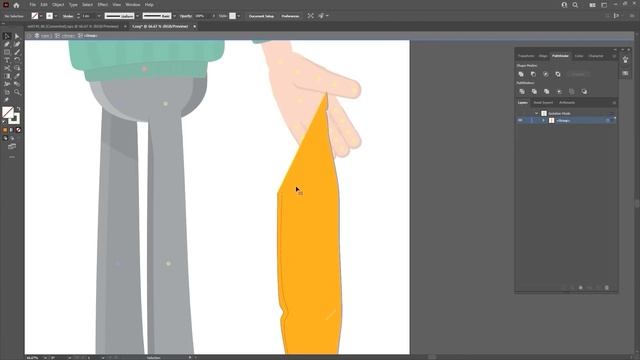Toggle visibility of the <Group> layer

pos(520,120)
